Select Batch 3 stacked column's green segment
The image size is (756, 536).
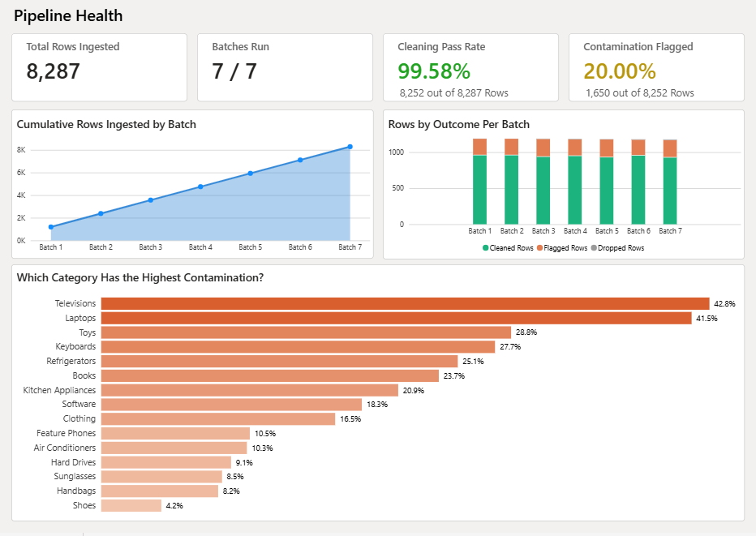pos(543,191)
